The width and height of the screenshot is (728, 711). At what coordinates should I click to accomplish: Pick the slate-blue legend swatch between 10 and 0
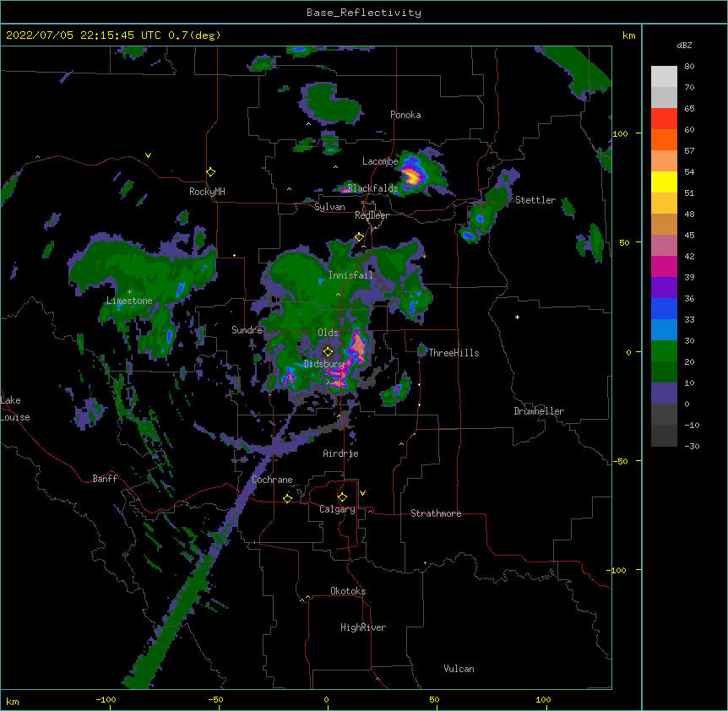click(664, 393)
